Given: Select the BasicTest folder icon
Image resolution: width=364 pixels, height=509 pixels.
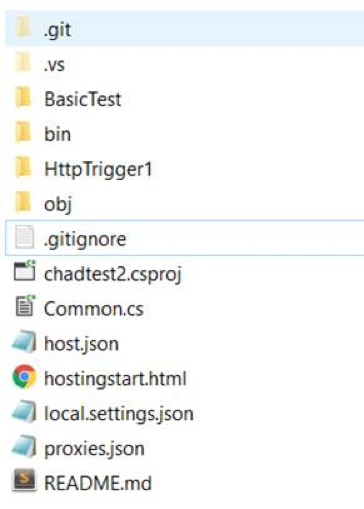Looking at the screenshot, I should click(x=23, y=98).
